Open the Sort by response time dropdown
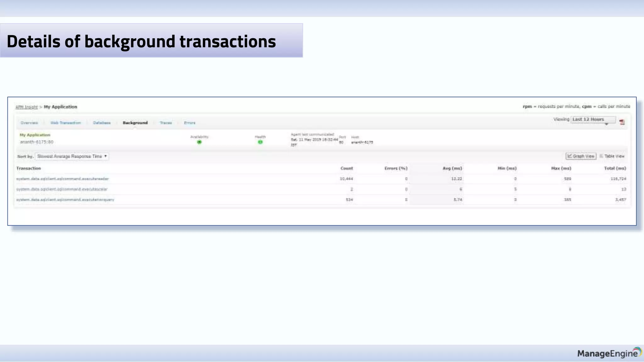 pos(72,156)
